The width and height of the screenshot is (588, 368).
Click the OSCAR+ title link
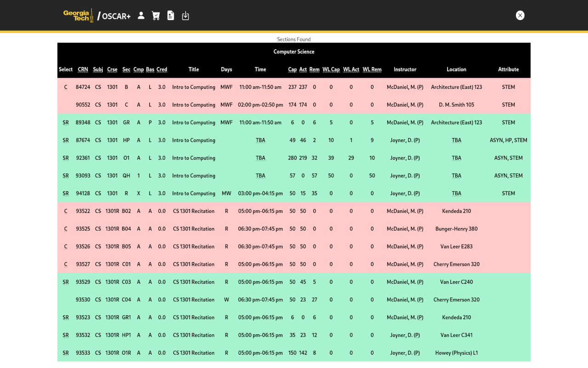tap(114, 16)
